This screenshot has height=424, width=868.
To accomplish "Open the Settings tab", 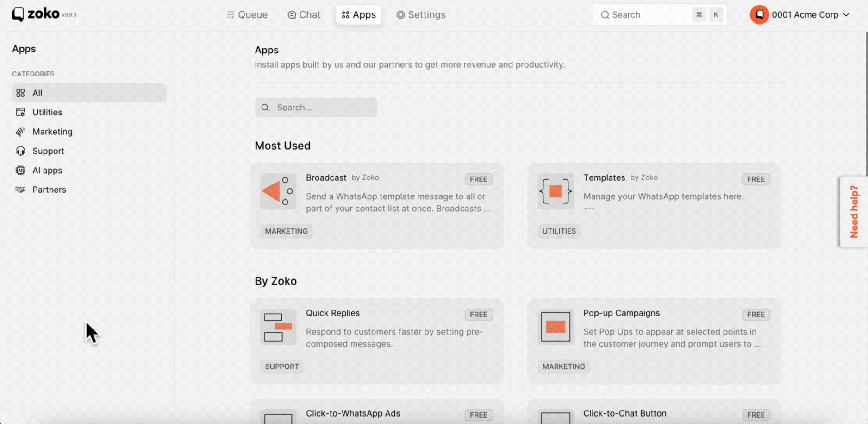I will [x=421, y=15].
